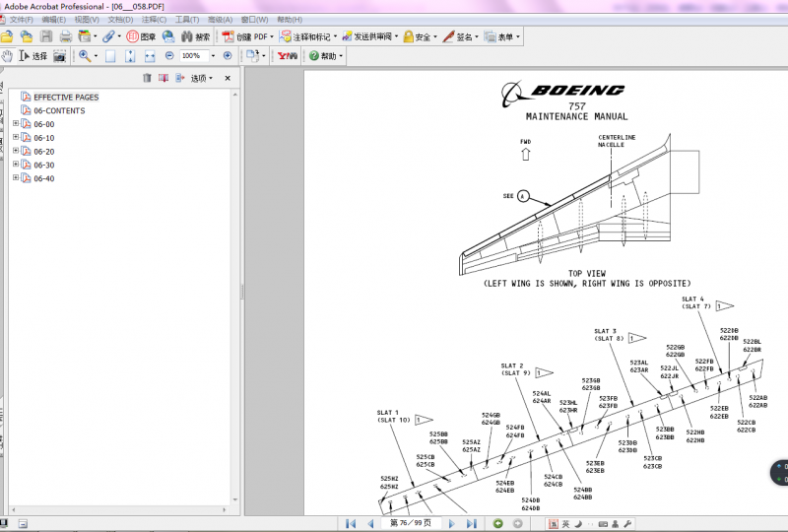Go to last page
Screen dimensions: 788x532
(x=471, y=523)
